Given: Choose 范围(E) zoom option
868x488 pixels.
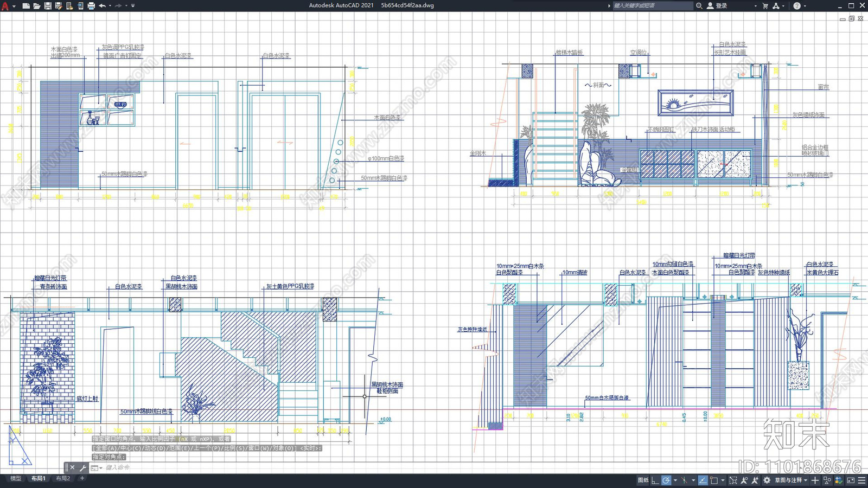Looking at the screenshot, I should (x=180, y=448).
